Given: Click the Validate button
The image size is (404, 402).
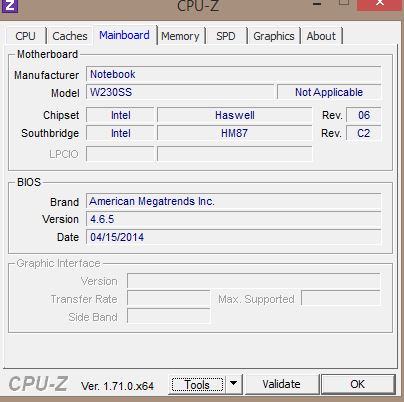Looking at the screenshot, I should tap(281, 384).
